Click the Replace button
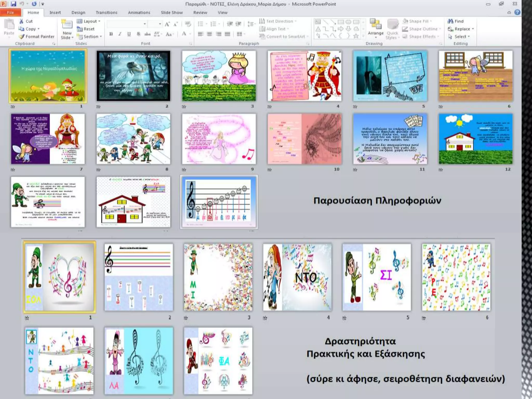The height and width of the screenshot is (399, 532). click(462, 29)
